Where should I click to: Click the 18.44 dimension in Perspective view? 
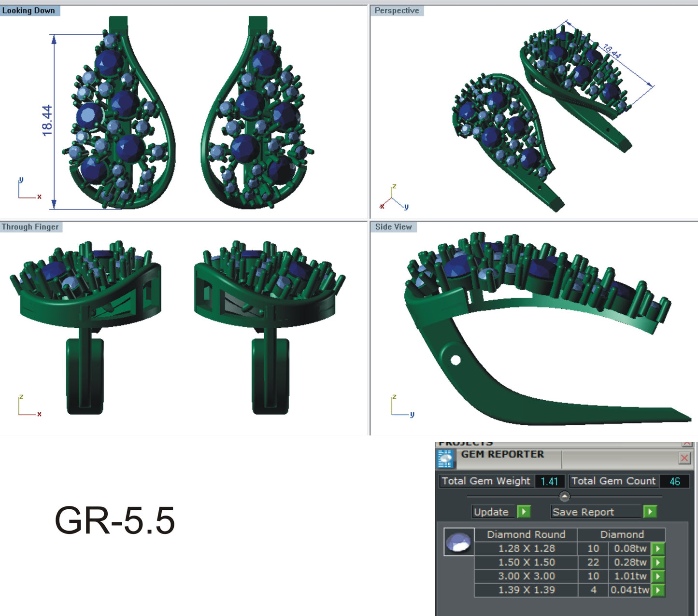[612, 51]
